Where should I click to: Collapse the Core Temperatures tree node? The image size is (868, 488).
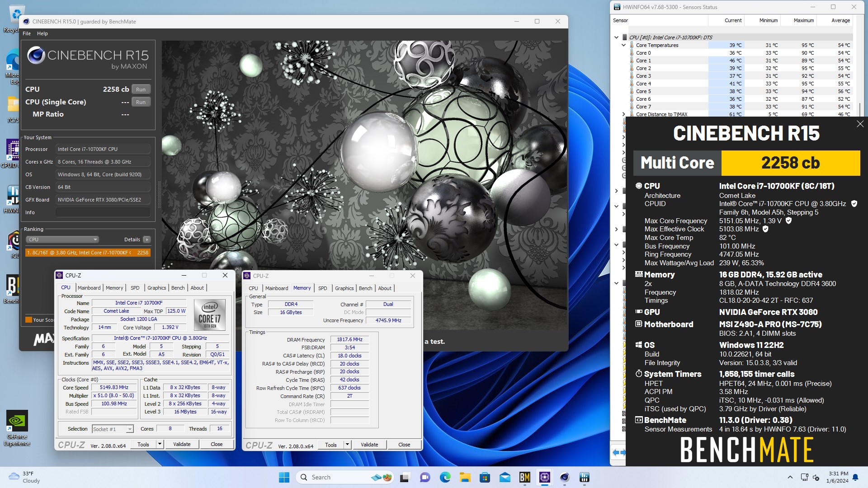[624, 45]
